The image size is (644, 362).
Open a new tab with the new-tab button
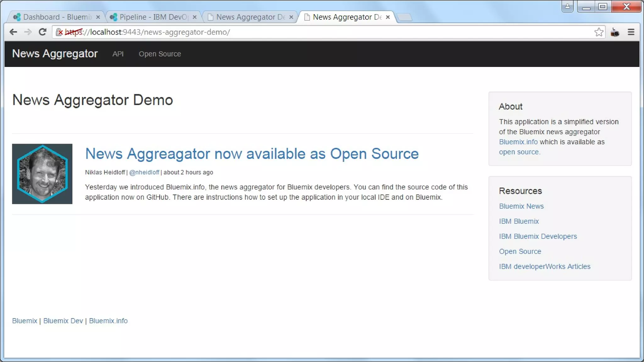405,17
